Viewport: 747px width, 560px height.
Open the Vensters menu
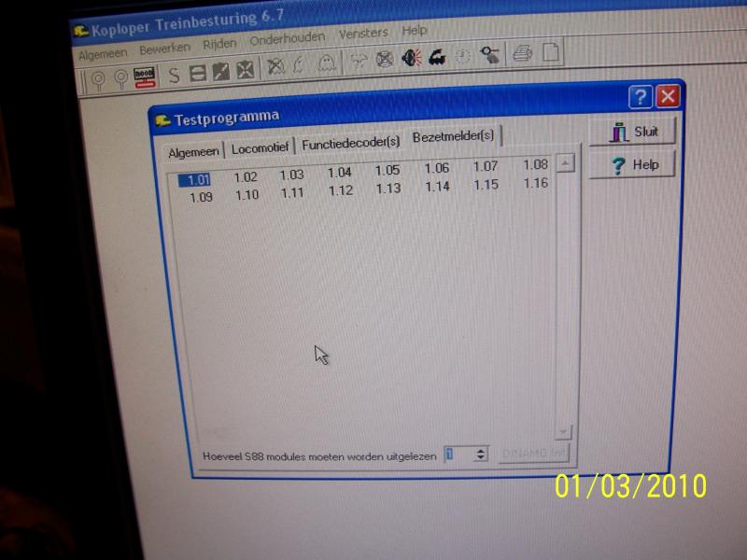[363, 34]
